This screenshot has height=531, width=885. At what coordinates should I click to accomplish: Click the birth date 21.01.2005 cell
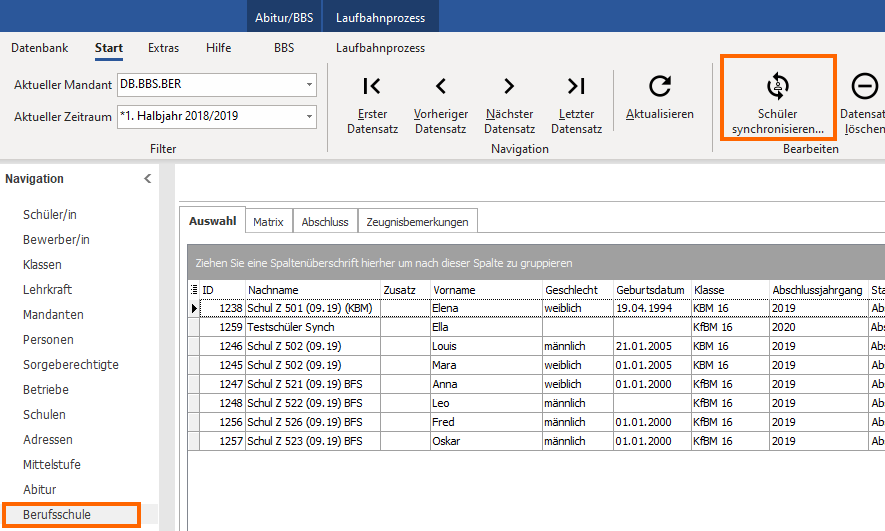click(x=652, y=346)
